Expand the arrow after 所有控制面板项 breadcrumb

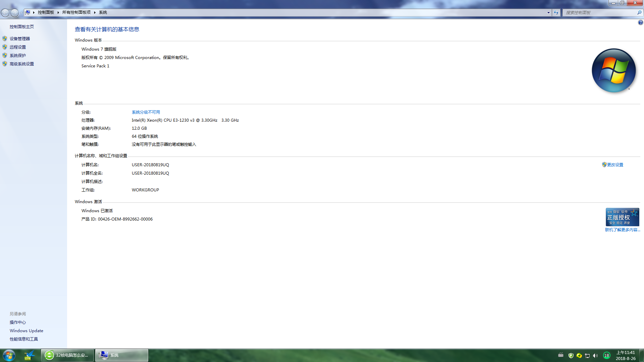[95, 12]
